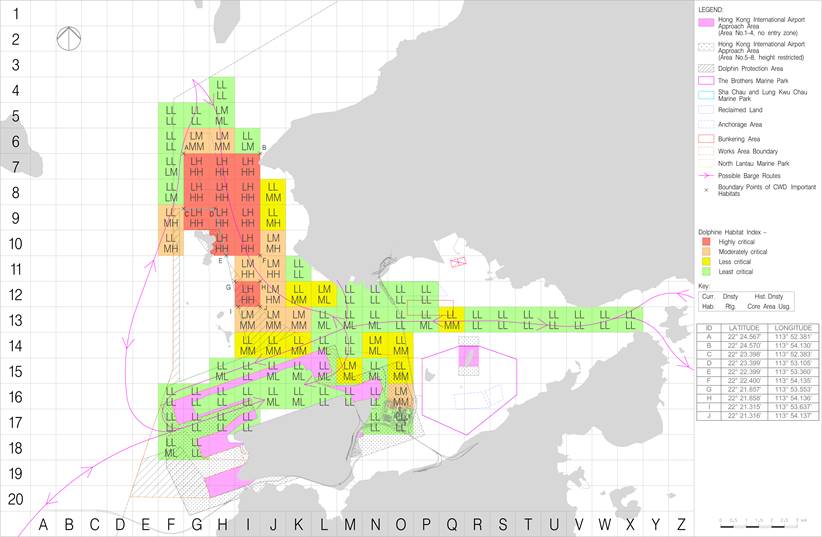Click The Brothers Marine Park legend box
The image size is (822, 537).
706,80
